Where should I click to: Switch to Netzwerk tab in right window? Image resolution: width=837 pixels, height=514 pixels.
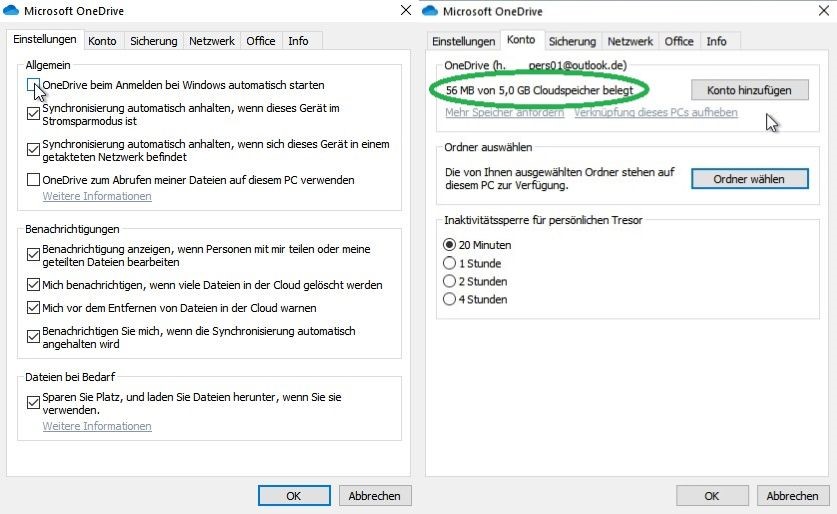pos(630,42)
